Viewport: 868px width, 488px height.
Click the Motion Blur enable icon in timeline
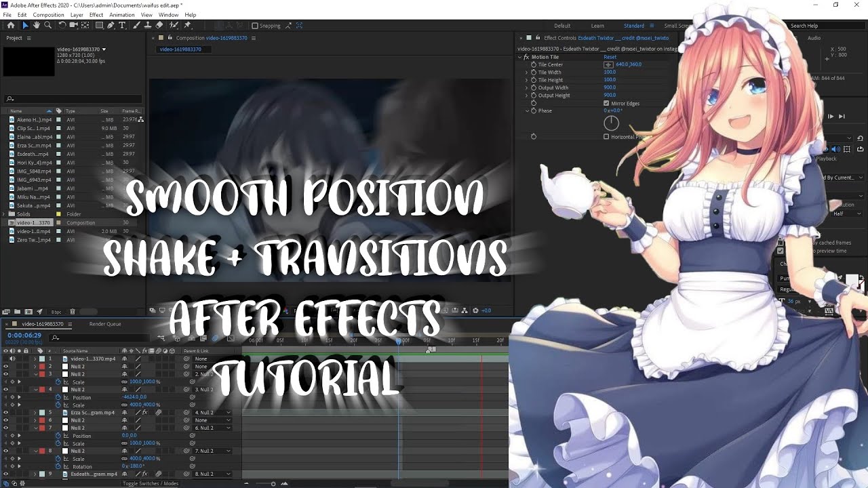click(x=216, y=338)
